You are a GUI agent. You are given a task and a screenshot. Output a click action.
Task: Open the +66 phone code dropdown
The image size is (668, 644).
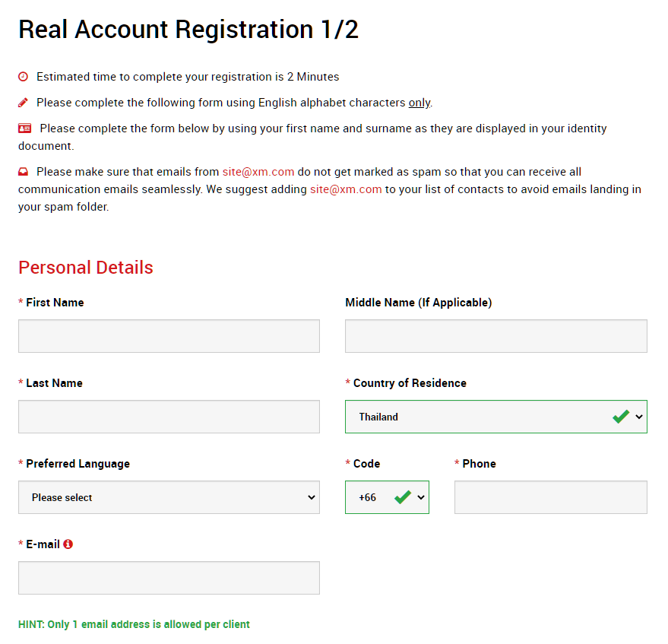(387, 497)
